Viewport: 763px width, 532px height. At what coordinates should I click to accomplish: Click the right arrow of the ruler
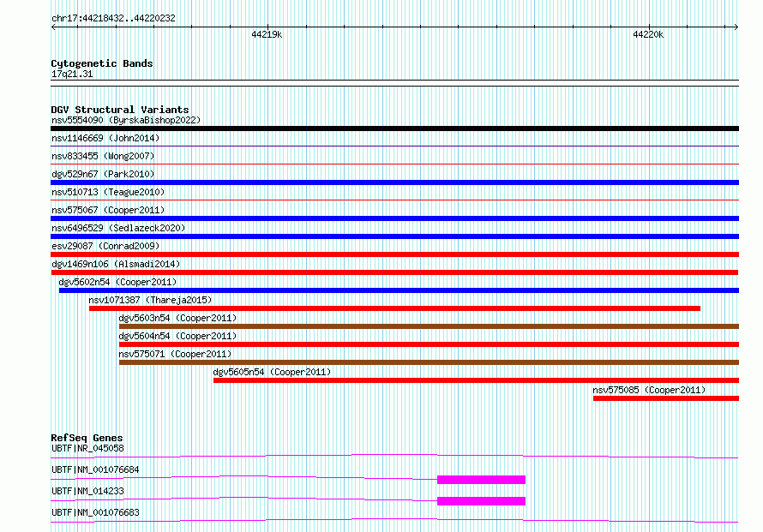click(736, 27)
